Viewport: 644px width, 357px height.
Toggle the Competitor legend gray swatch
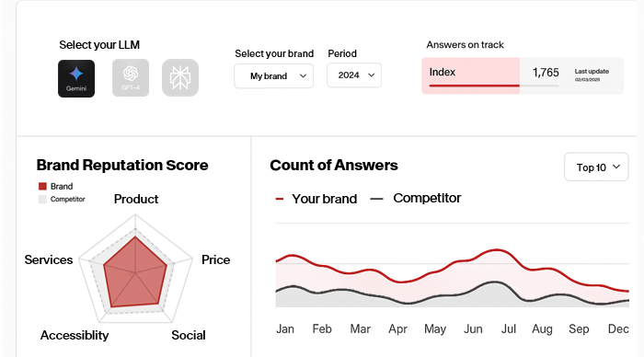pos(42,200)
